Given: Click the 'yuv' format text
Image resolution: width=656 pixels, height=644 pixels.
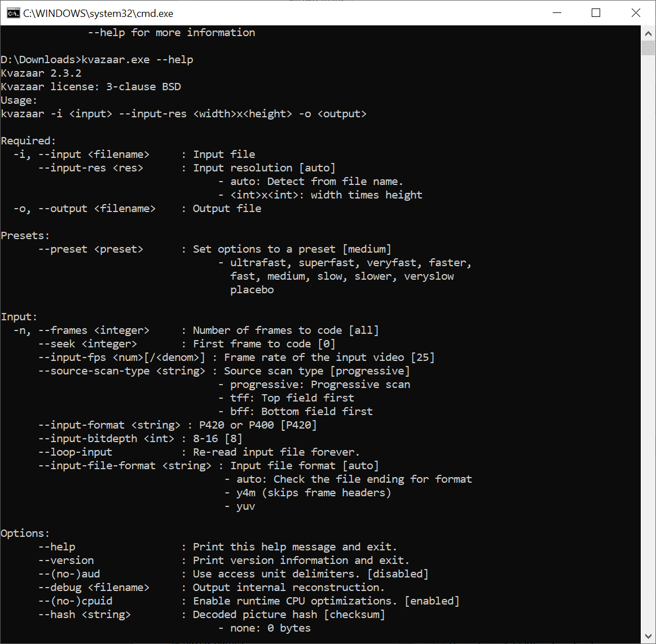Looking at the screenshot, I should point(245,506).
